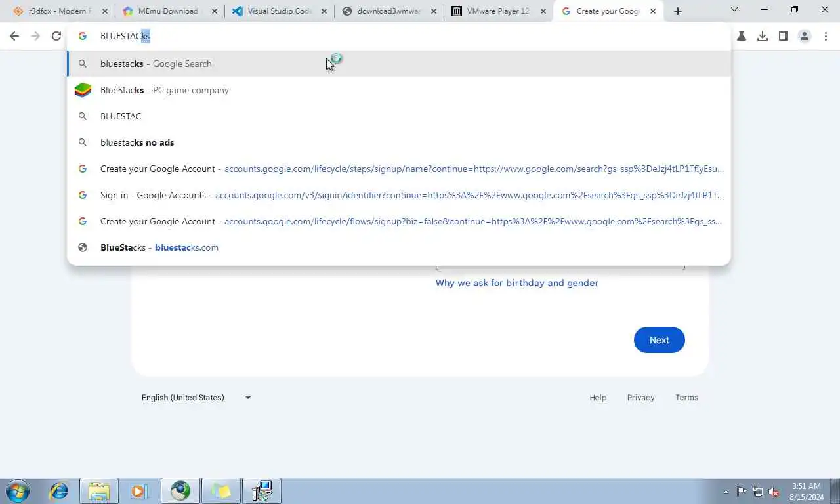Pick 'bluestacks no ads' suggestion
This screenshot has height=504, width=840.
[399, 142]
